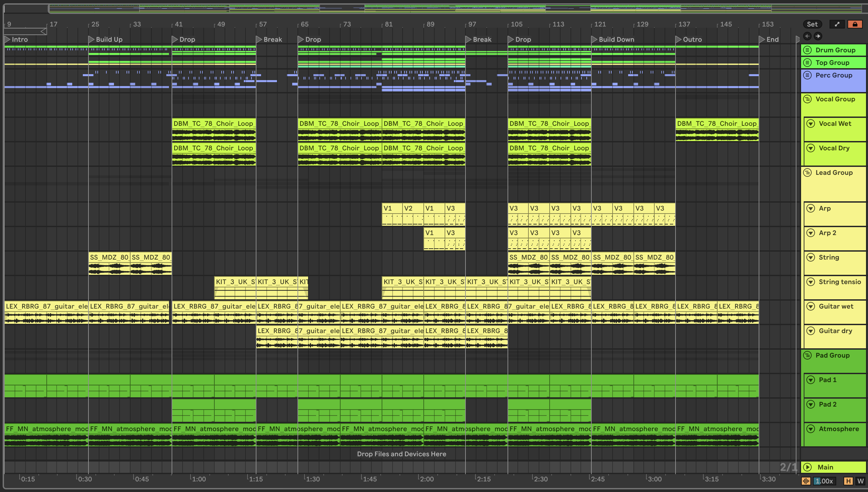Jump to the next locator
Image resolution: width=868 pixels, height=492 pixels.
(818, 36)
